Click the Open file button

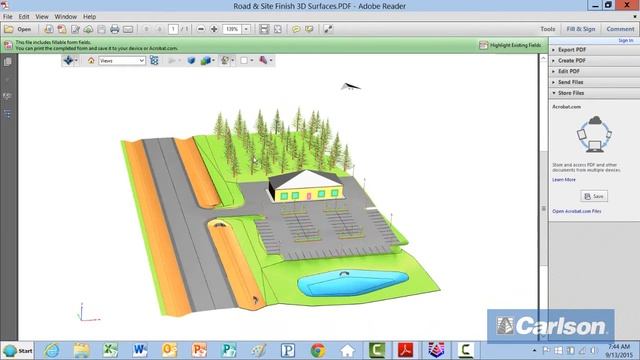tap(18, 29)
